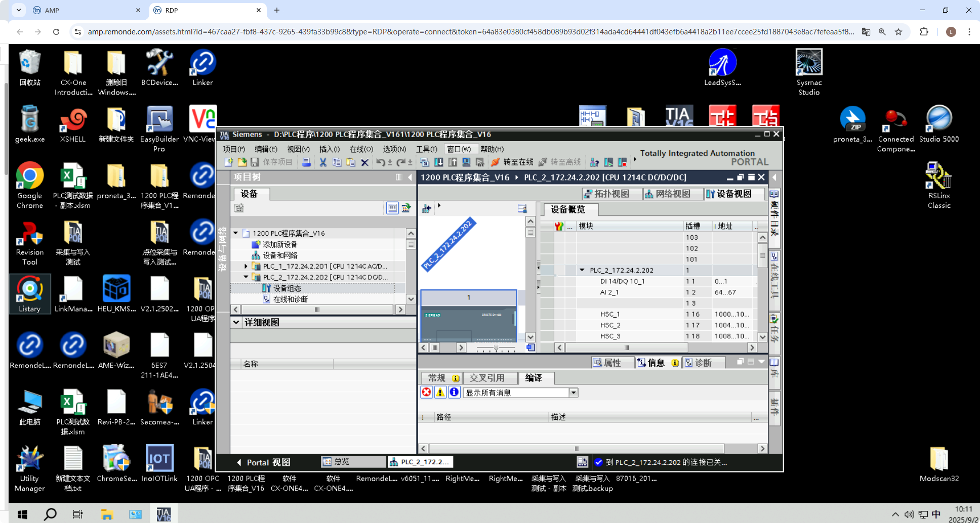
Task: Click the Download to device toolbar icon
Action: [x=439, y=162]
